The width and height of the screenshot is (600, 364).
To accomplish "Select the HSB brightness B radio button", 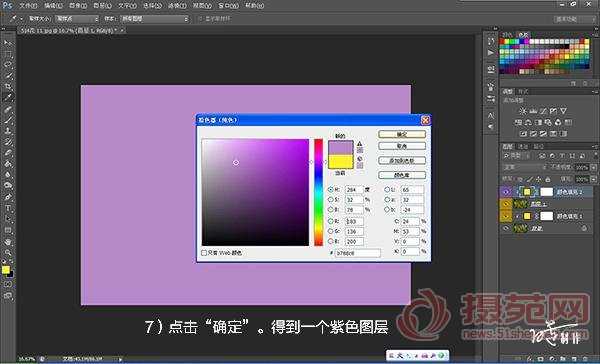I will pos(331,210).
